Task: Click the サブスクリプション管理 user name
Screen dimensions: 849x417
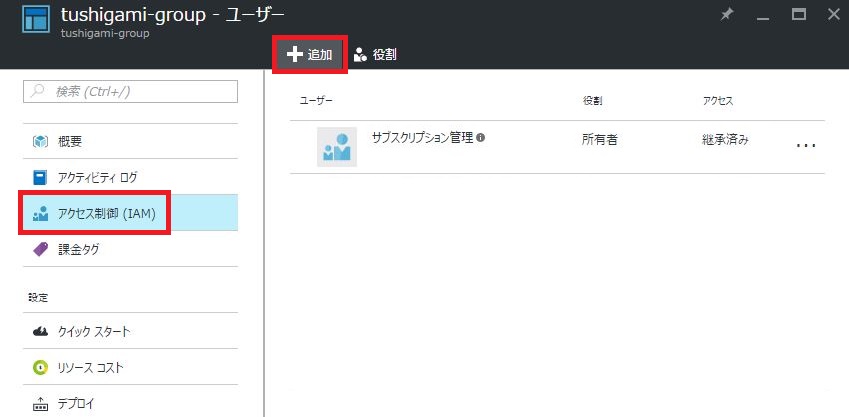Action: tap(422, 138)
